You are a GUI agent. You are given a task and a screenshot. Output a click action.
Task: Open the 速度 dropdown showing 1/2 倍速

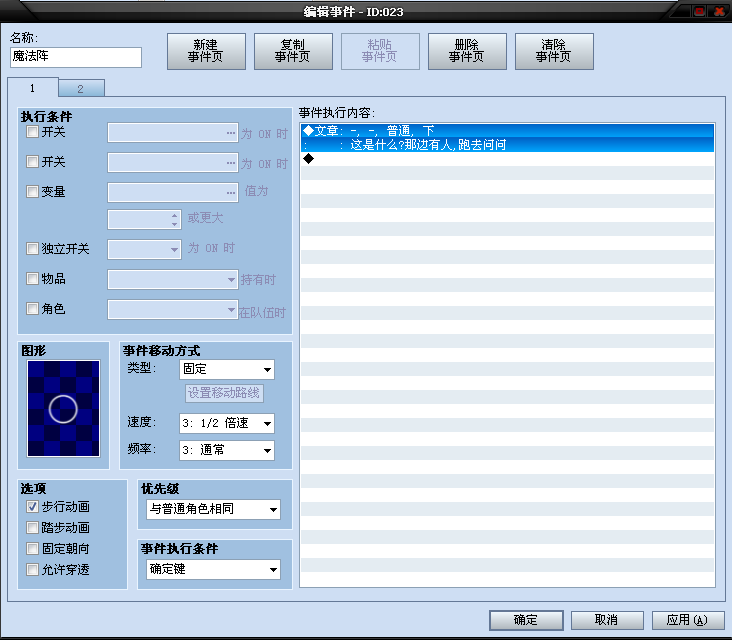pos(227,423)
